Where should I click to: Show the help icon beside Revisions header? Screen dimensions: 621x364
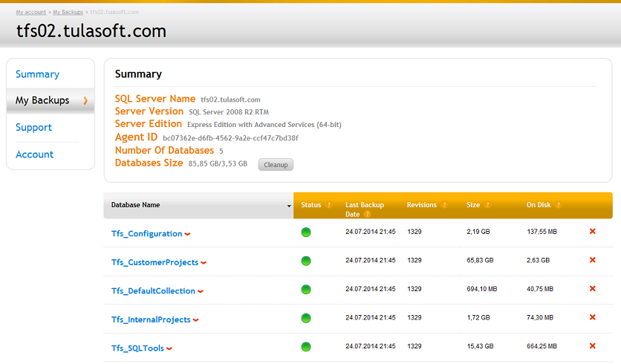click(x=444, y=205)
